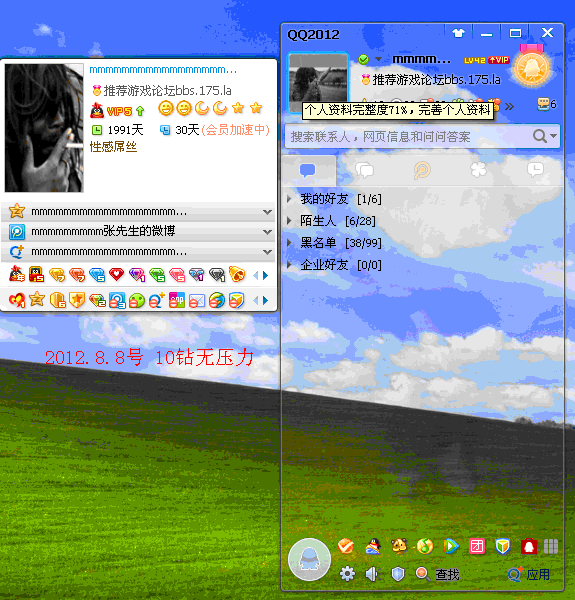Viewport: 575px width, 600px height.
Task: Click the black penguin 5 badge
Action: 37,274
